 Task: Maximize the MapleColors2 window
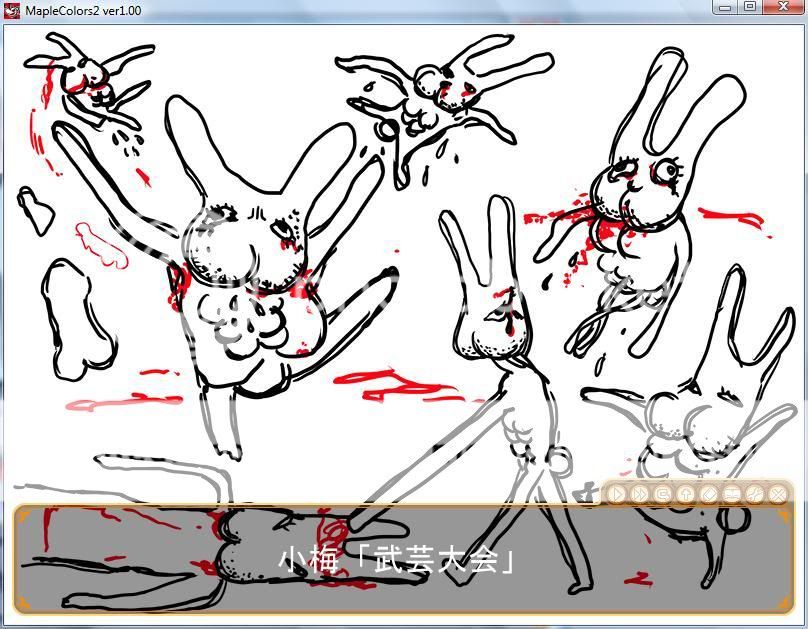(750, 7)
